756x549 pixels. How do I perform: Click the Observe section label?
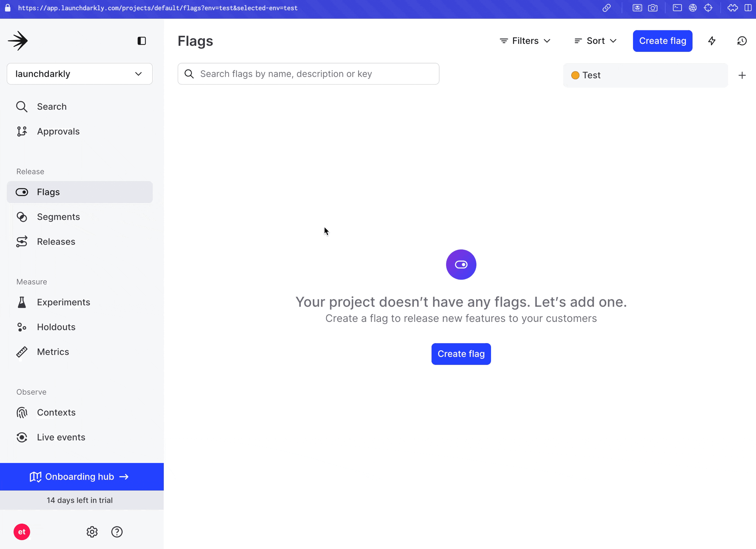pyautogui.click(x=31, y=392)
